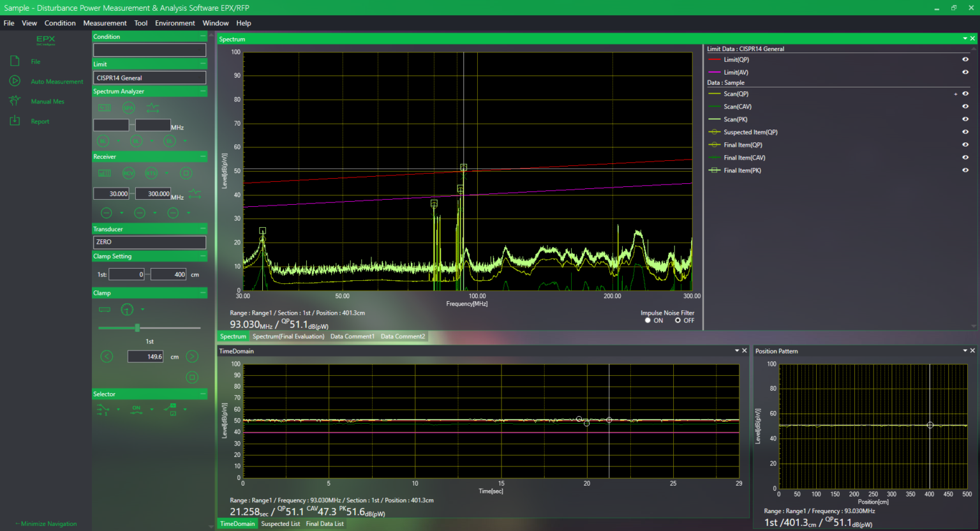Toggle visibility of the Scan(PK) trace
Viewport: 980px width, 531px height.
coord(965,119)
